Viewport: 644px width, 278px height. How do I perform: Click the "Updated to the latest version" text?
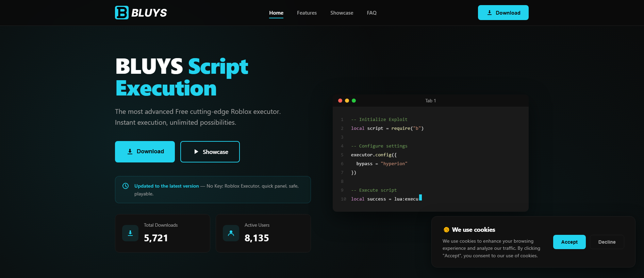click(167, 186)
